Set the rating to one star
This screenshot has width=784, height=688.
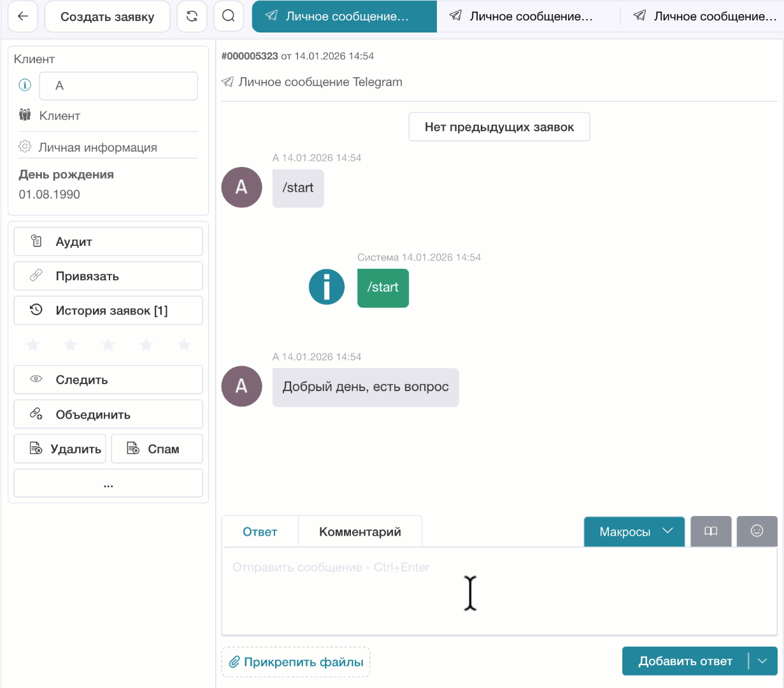[32, 345]
